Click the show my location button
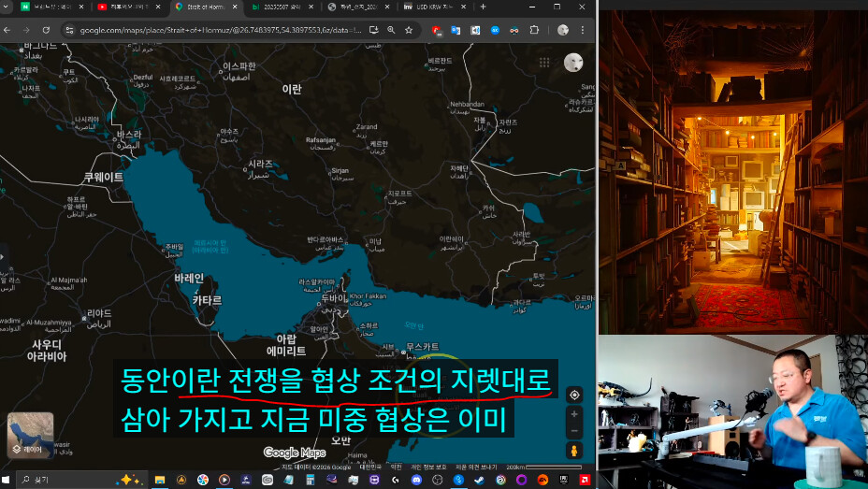The image size is (868, 489). point(574,395)
